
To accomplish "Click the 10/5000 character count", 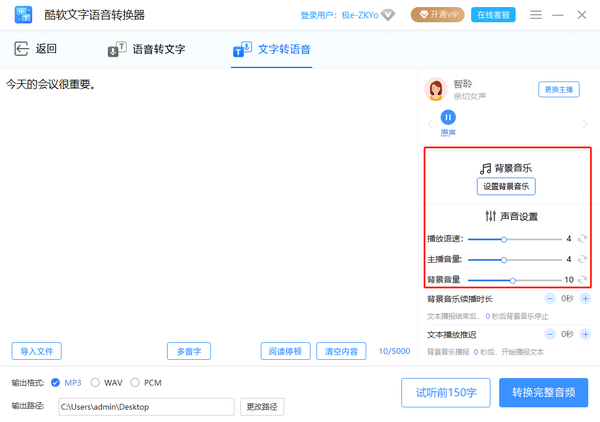I will [x=394, y=351].
